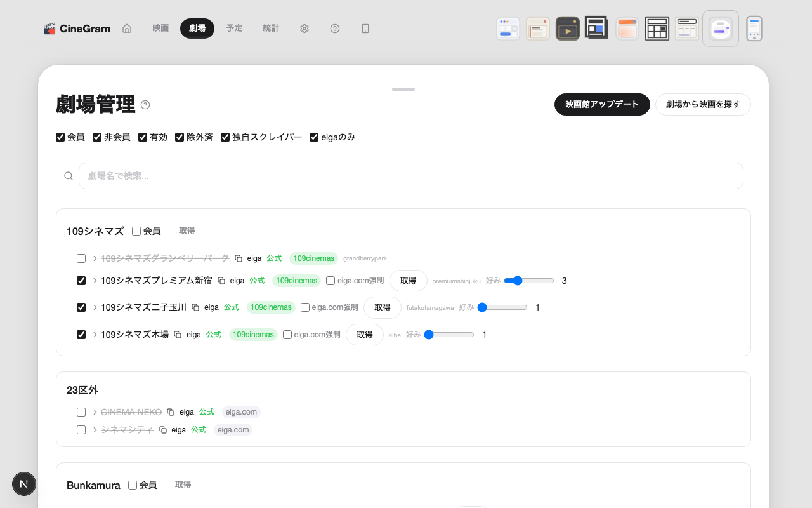Open the home icon in the navigation bar
Screen dimensions: 812x508
click(127, 28)
